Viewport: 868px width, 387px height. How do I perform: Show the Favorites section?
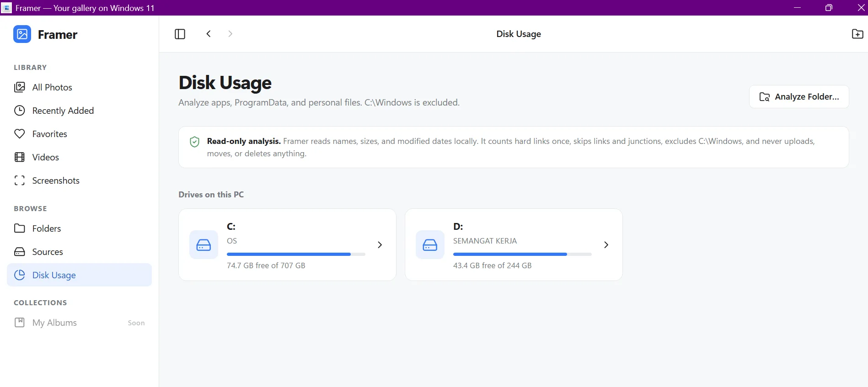tap(79, 134)
